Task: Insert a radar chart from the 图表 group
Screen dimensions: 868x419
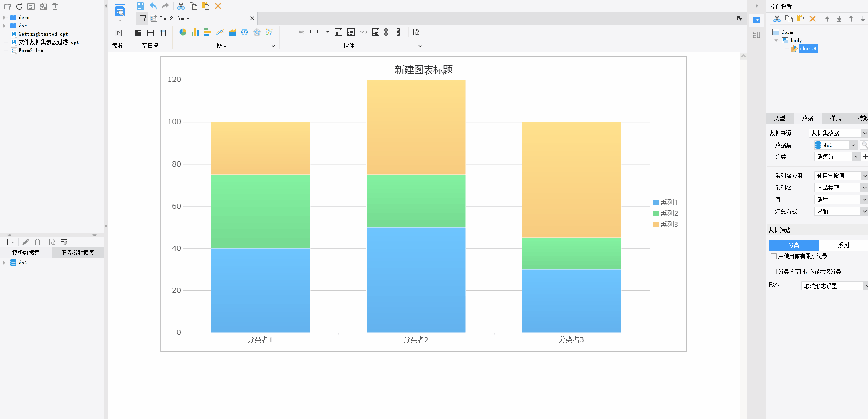Action: [257, 32]
